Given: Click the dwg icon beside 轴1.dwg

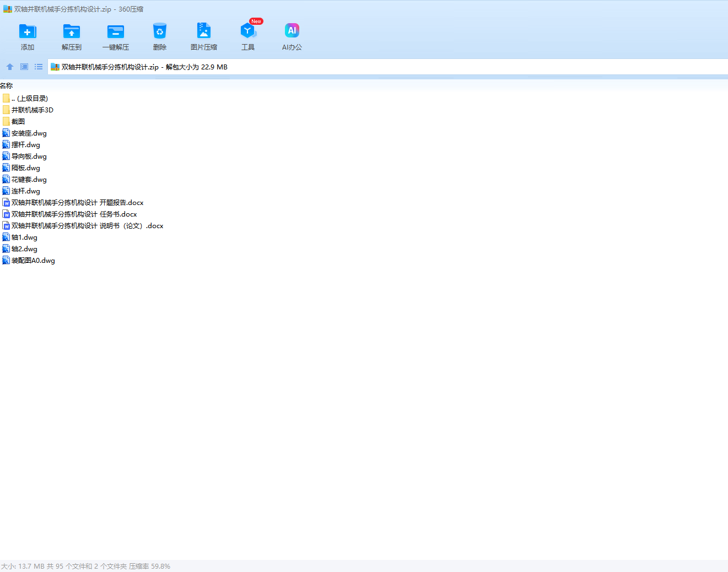Looking at the screenshot, I should pos(6,237).
